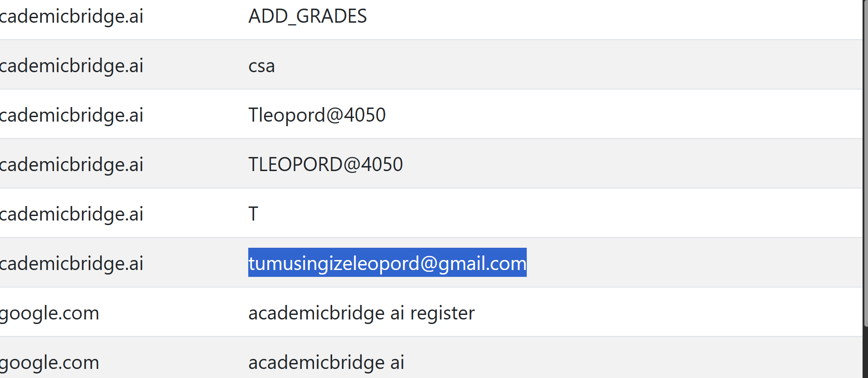Click the academicbridge ai register query
This screenshot has height=378, width=868.
361,313
